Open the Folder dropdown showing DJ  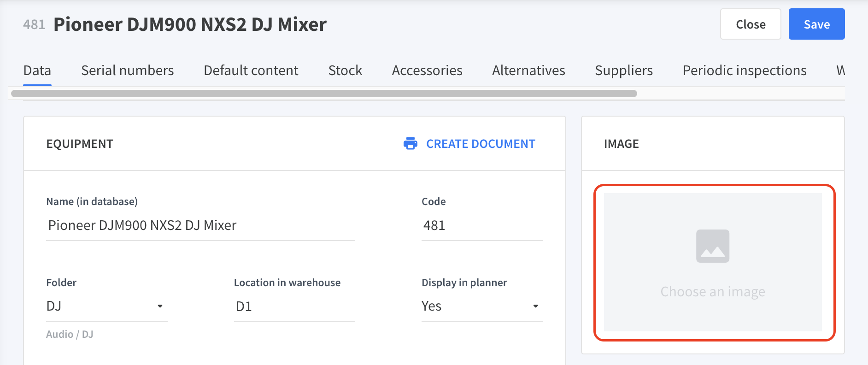coord(106,306)
